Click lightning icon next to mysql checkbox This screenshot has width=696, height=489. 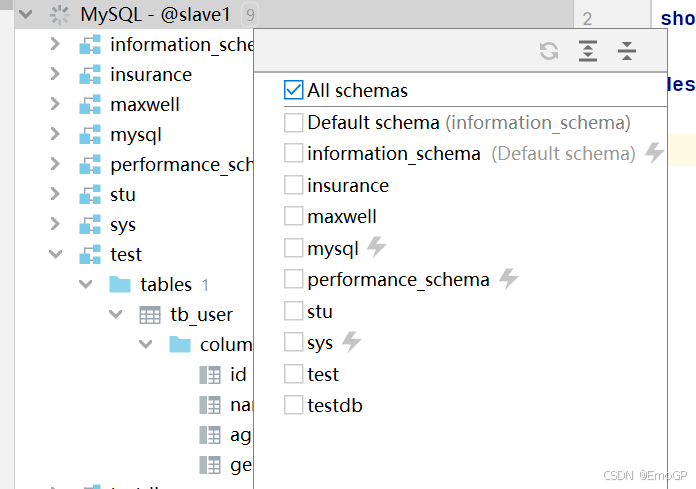[x=376, y=247]
